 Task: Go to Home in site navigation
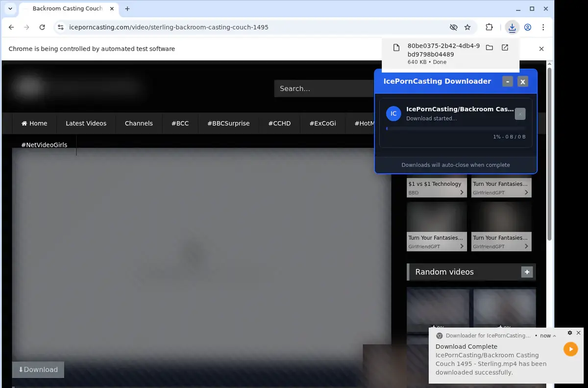coord(34,124)
